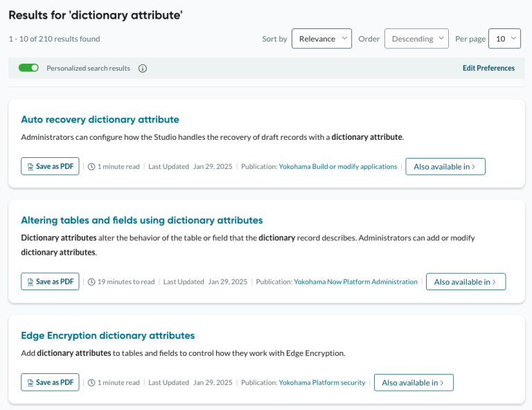Click the Auto recovery result description text

point(213,137)
